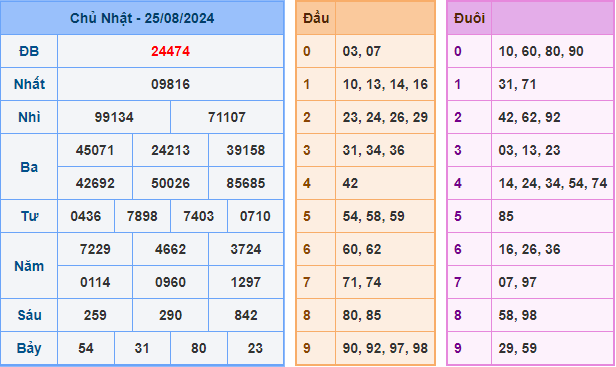Select the 'ĐB' prize label
The height and width of the screenshot is (367, 616).
coord(29,51)
